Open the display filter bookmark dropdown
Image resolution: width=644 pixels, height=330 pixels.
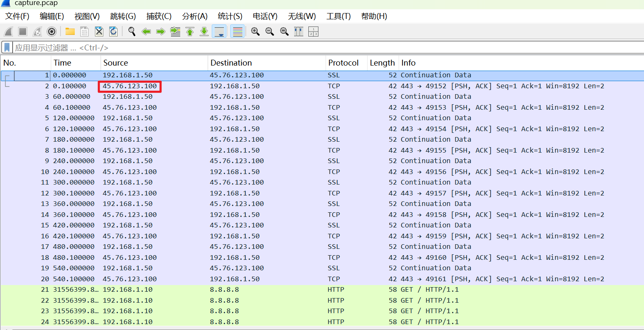point(7,48)
